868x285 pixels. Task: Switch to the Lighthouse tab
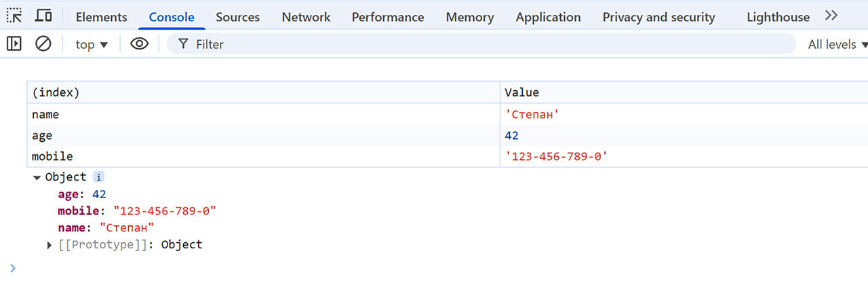point(778,17)
